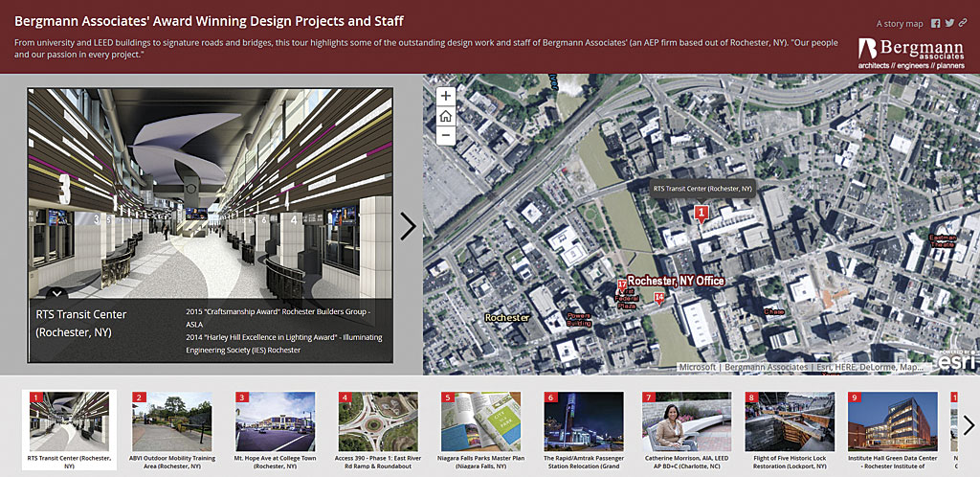
Task: Click 'RTS Transit Center' map tooltip
Action: coord(702,188)
